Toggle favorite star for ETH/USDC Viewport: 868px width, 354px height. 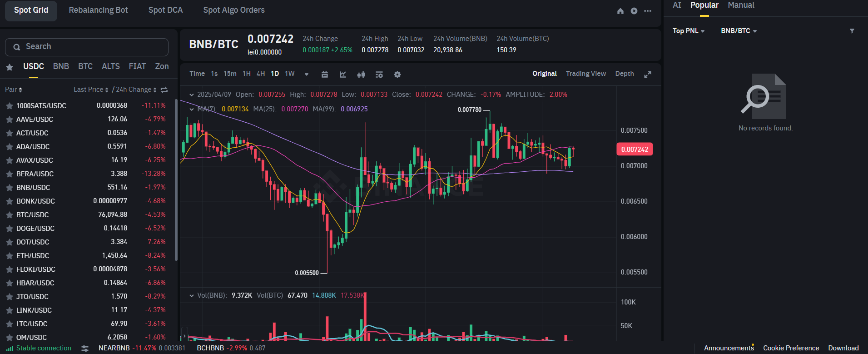[9, 256]
